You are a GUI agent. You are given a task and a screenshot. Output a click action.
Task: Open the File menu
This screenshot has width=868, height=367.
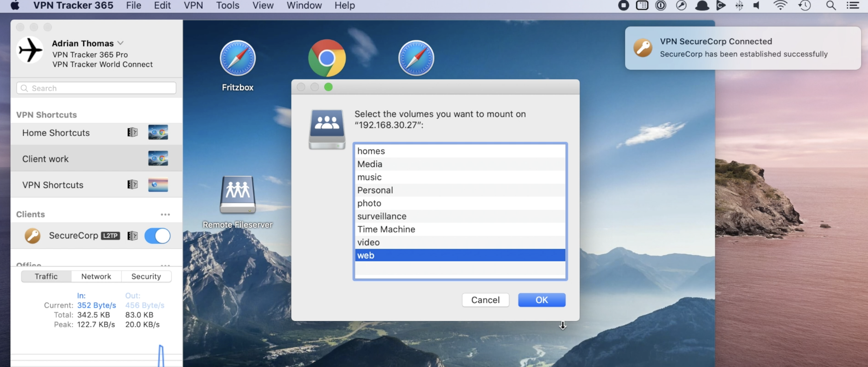133,5
